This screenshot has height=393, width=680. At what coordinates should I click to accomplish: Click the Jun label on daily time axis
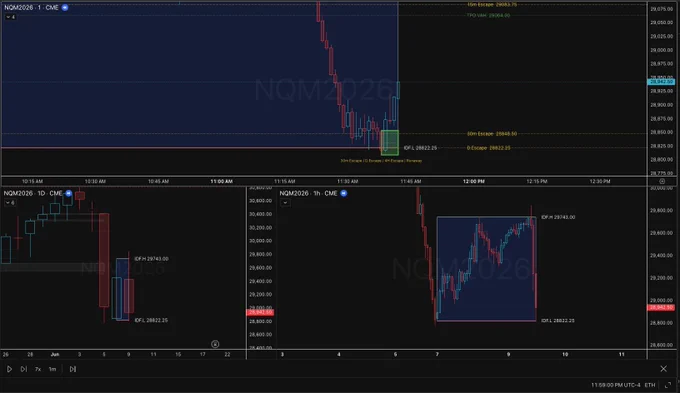coord(55,354)
